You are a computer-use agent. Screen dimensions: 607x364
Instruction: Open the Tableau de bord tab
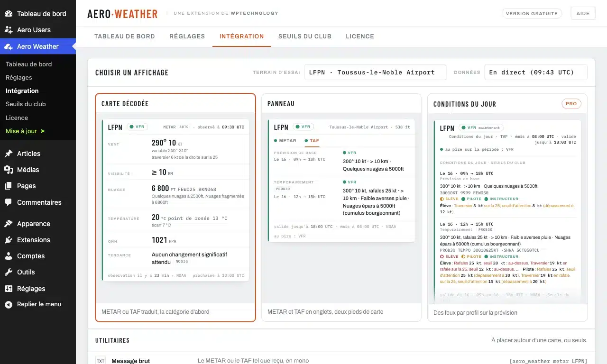tap(125, 36)
